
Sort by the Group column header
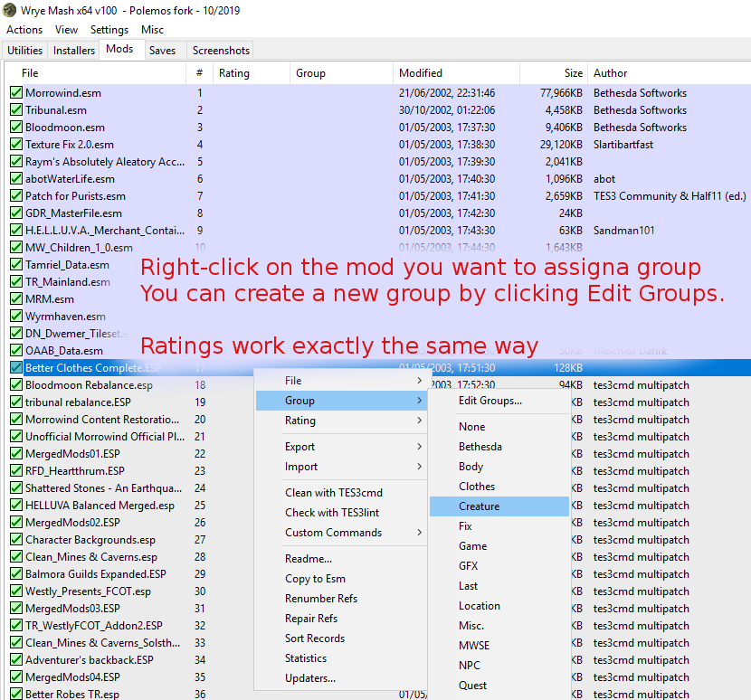341,73
